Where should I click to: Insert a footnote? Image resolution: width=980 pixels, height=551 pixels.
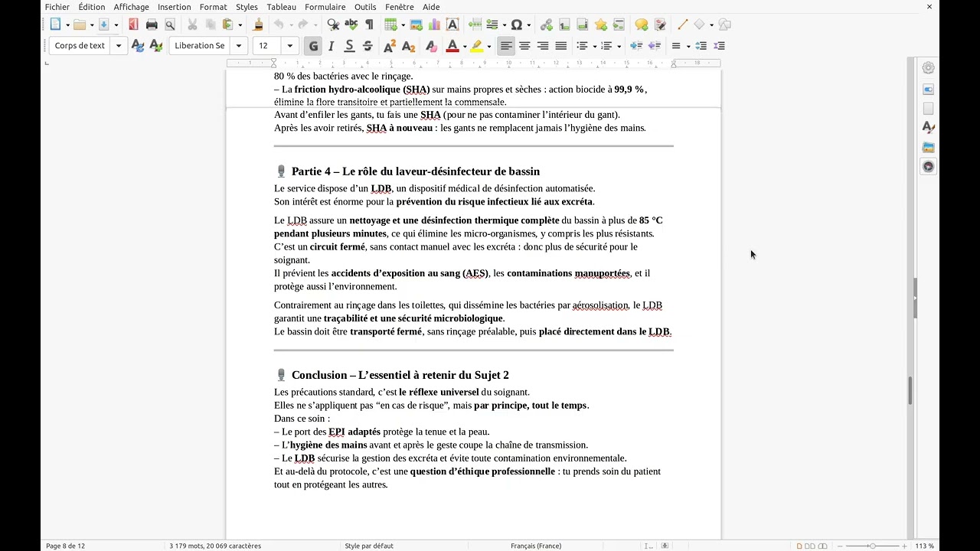pos(564,24)
